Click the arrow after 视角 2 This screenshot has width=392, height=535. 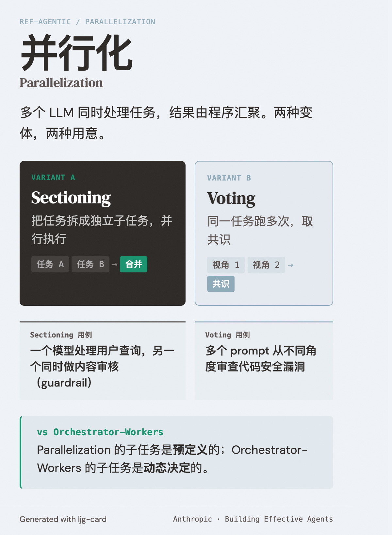pos(290,265)
